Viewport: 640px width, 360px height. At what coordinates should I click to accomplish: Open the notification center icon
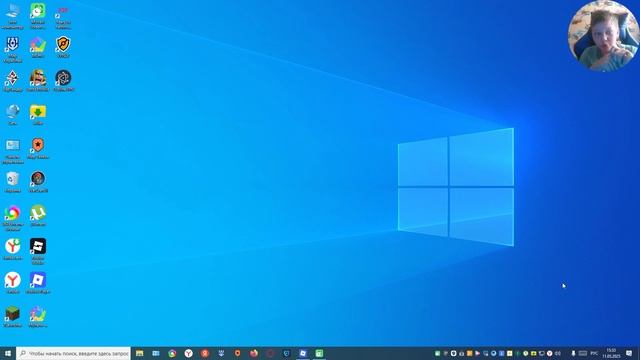tap(629, 353)
